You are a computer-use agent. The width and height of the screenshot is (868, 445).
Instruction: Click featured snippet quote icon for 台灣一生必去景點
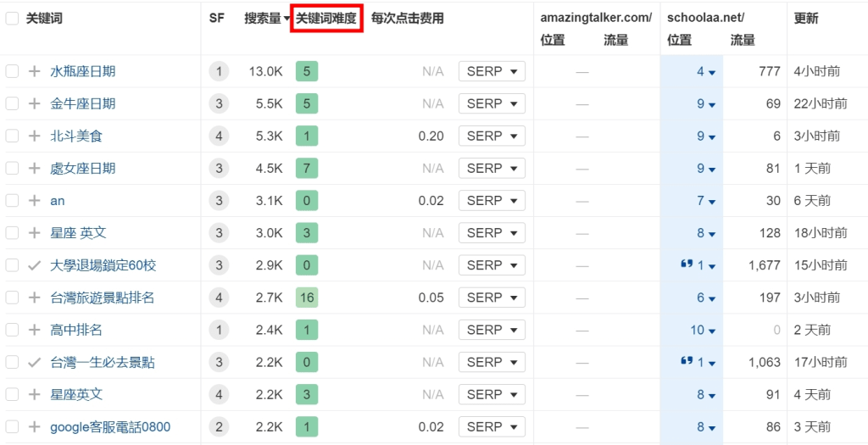(687, 361)
